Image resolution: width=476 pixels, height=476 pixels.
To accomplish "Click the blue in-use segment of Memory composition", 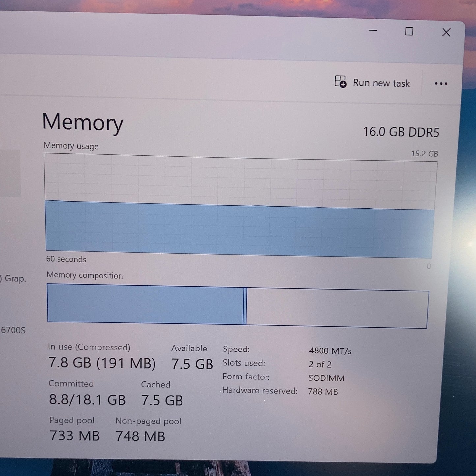I will pyautogui.click(x=145, y=305).
